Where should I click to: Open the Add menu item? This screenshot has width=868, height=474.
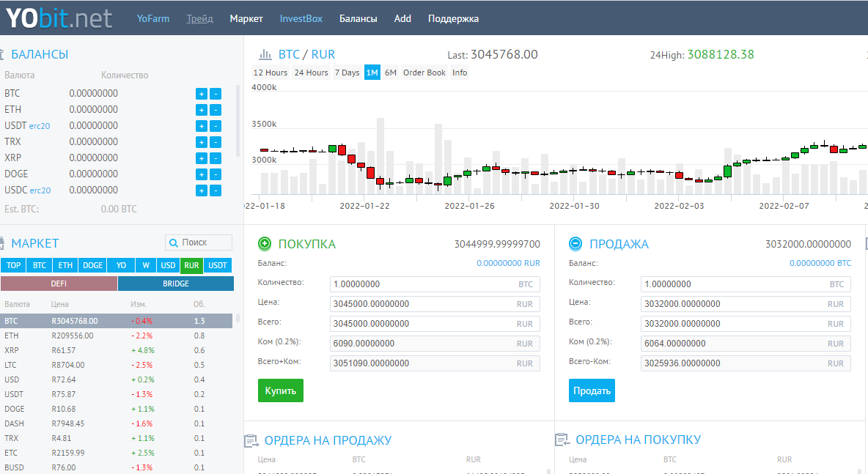point(402,18)
